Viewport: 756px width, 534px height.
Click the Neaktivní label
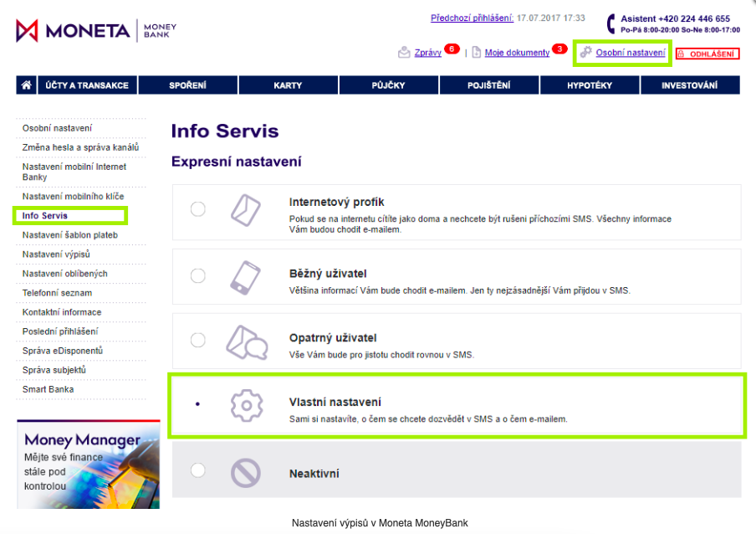(314, 474)
